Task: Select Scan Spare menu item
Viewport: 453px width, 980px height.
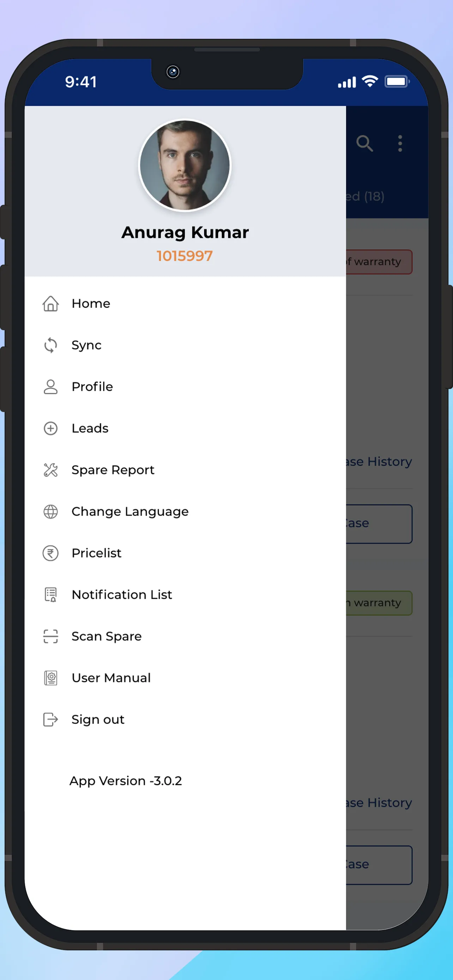Action: pyautogui.click(x=185, y=636)
